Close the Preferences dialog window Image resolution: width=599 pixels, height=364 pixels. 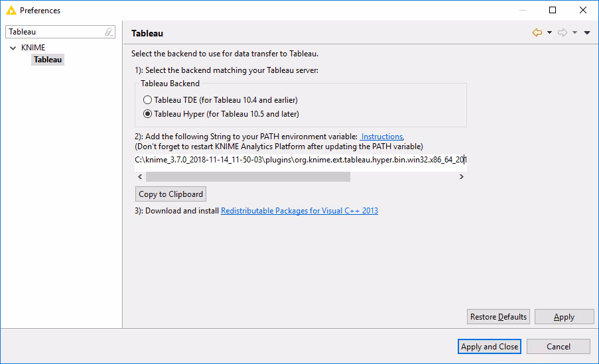click(583, 10)
